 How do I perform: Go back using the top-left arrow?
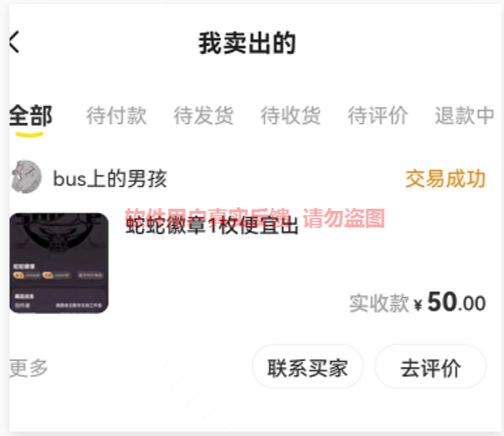[14, 42]
